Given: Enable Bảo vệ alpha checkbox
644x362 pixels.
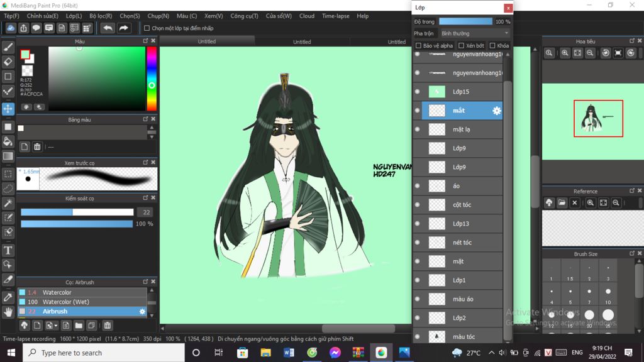Looking at the screenshot, I should click(418, 45).
